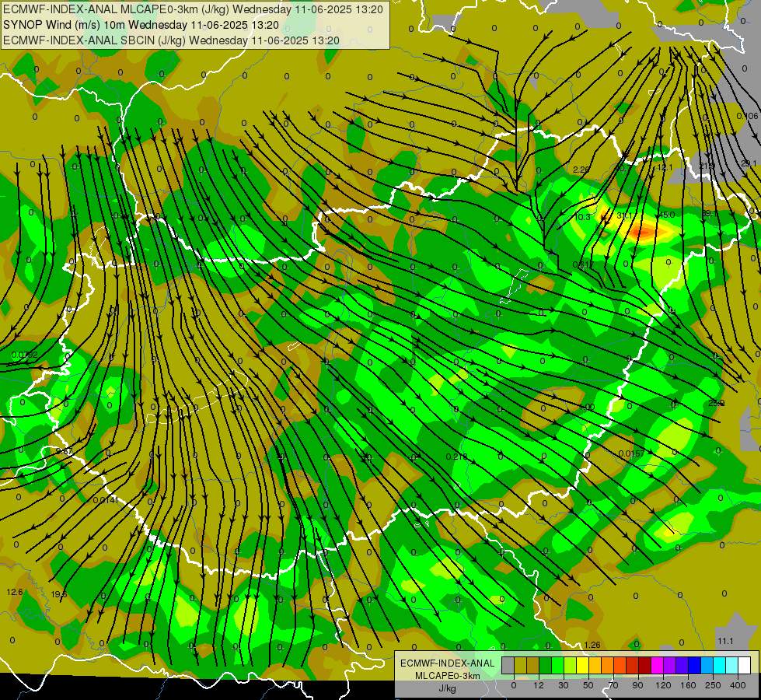Viewport: 761px width, 700px height.
Task: Click the 12.6 value on the map
Action: [15, 592]
